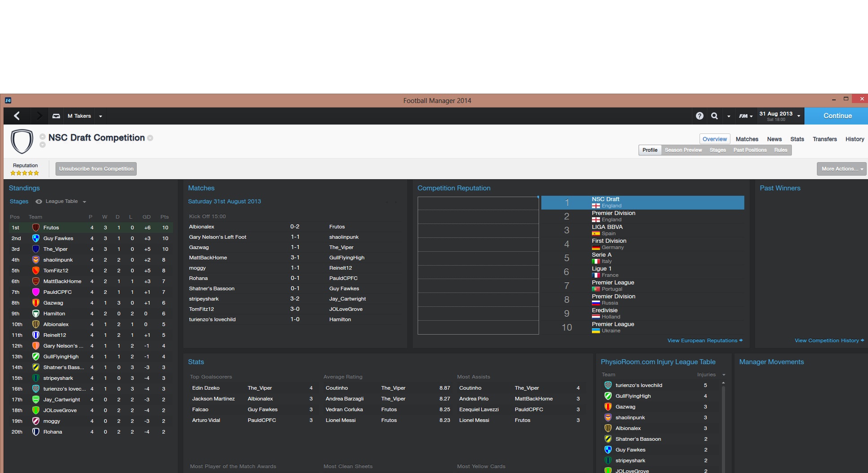
Task: Open the More Actions dropdown
Action: click(842, 169)
